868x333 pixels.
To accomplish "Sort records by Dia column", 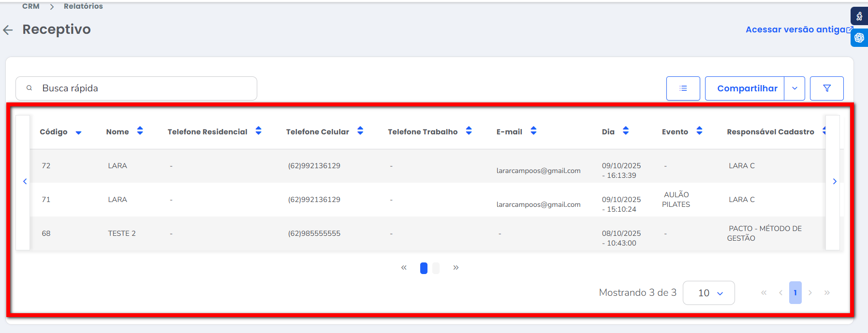I will (626, 131).
